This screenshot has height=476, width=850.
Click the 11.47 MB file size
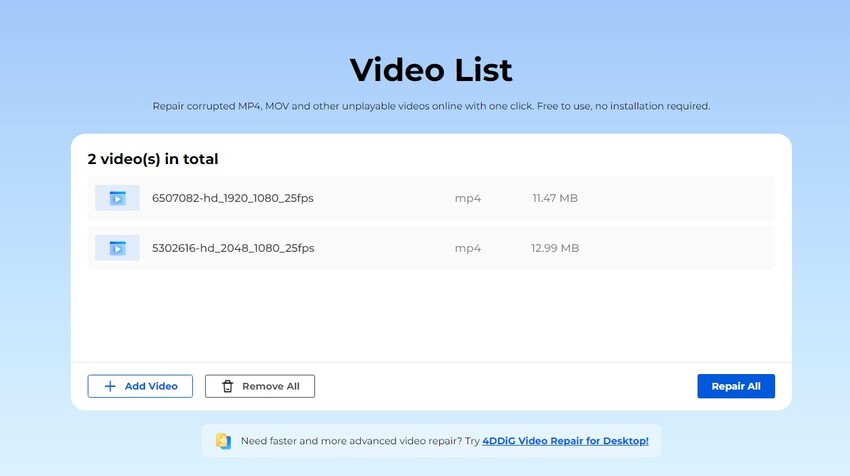coord(555,198)
